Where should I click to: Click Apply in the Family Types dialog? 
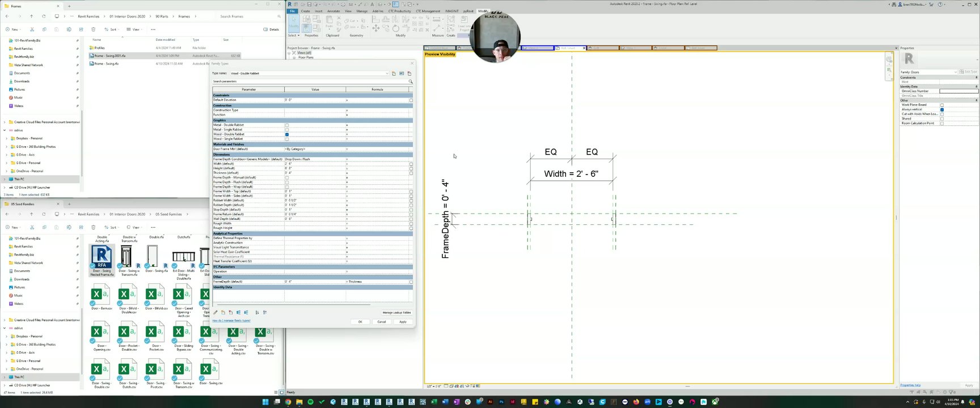click(403, 322)
